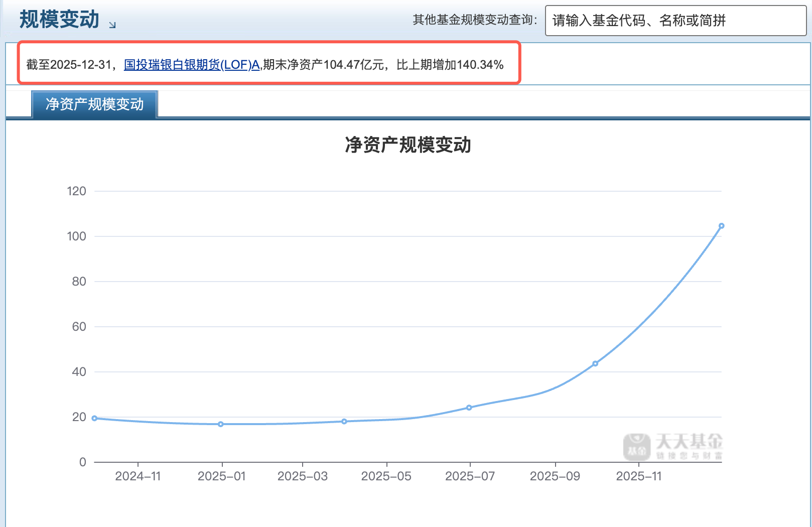
Task: Open the 国投瑞银白银期货(LOF)A fund link
Action: [x=192, y=65]
